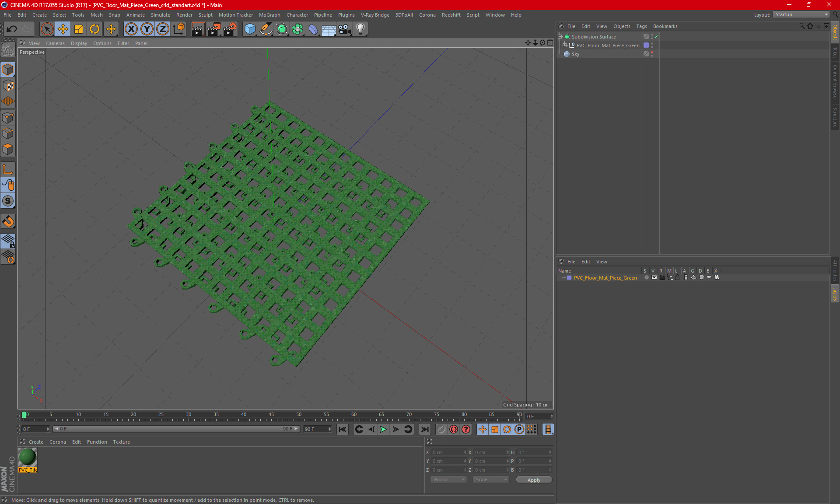Open material manager Texture menu
This screenshot has width=840, height=504.
[x=121, y=442]
